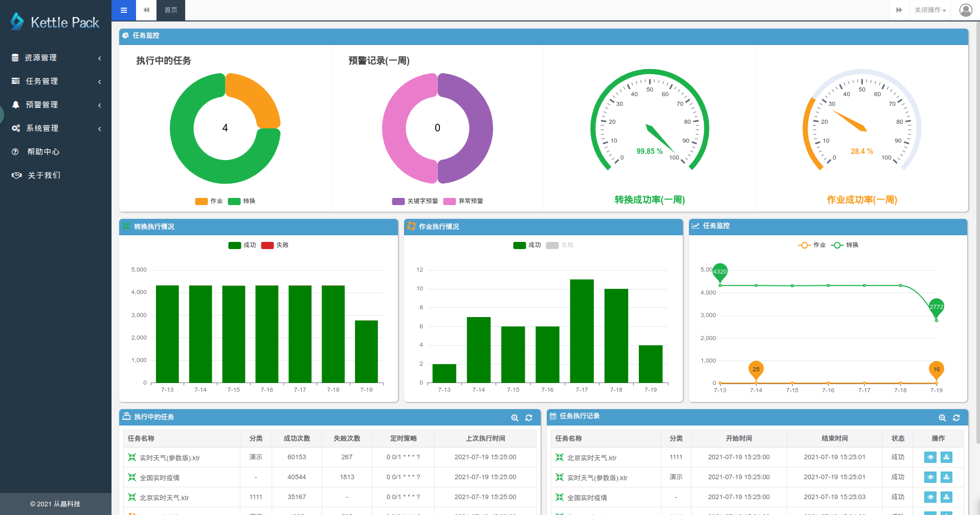Open the 关闭操作 dropdown
The height and width of the screenshot is (515, 980).
[930, 10]
